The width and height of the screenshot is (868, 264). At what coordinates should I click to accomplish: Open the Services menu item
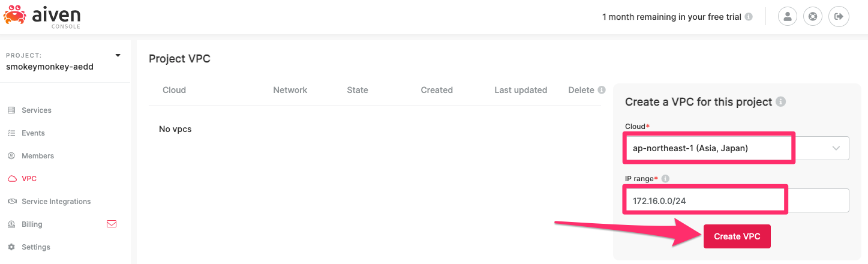[x=36, y=110]
